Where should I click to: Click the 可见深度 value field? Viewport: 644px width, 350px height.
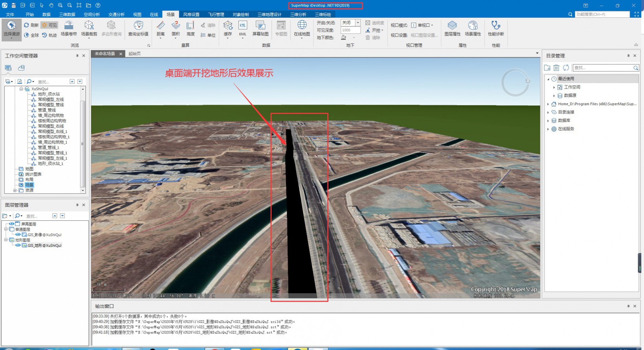(350, 30)
